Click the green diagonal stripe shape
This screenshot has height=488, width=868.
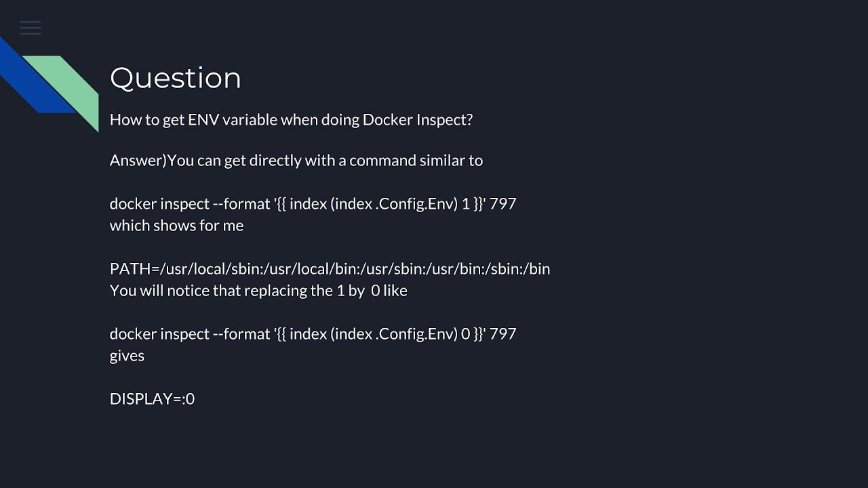(64, 88)
